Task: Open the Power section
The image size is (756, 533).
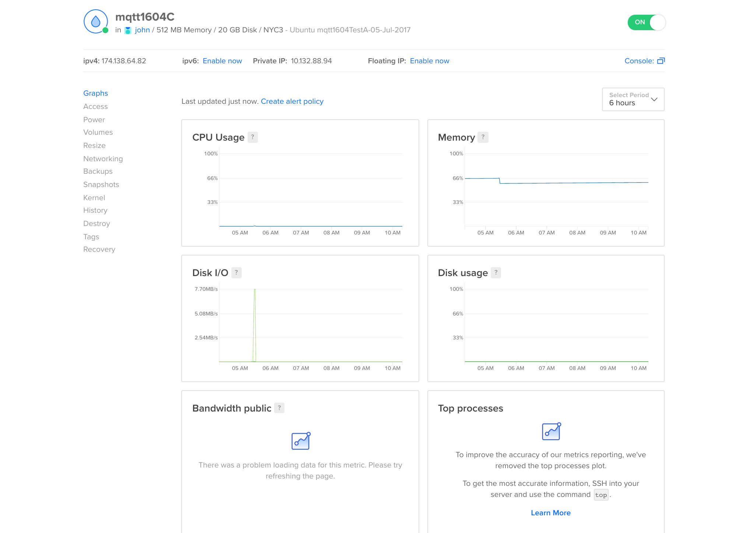Action: (x=94, y=120)
